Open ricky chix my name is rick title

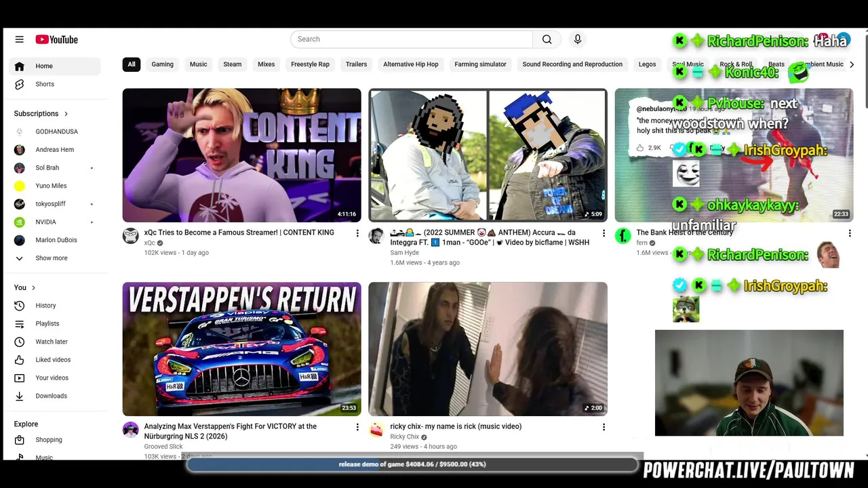[x=456, y=426]
